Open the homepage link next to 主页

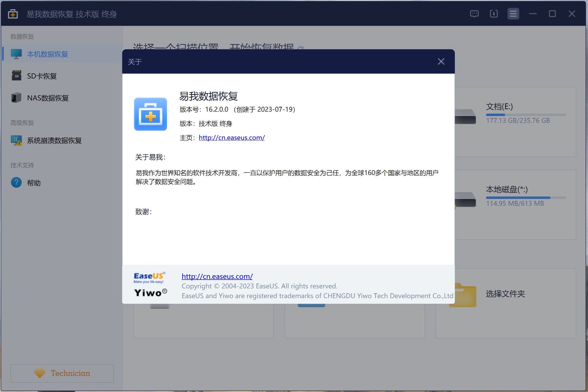pos(232,138)
